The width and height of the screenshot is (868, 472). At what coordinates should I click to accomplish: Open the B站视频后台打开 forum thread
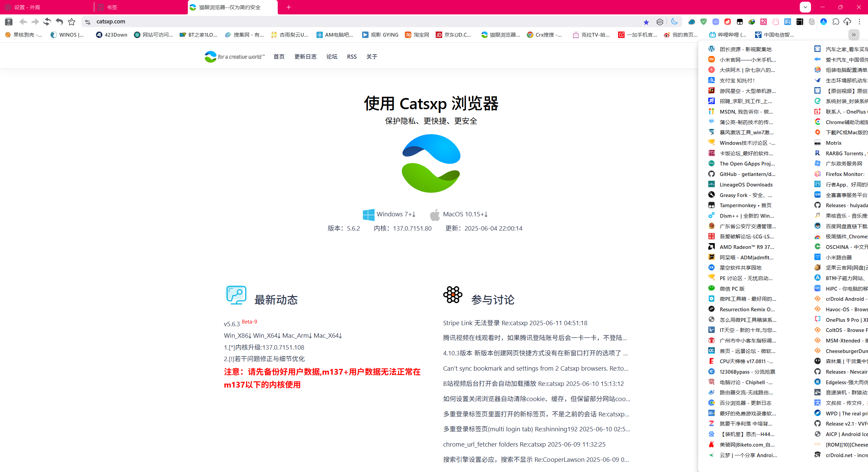533,383
